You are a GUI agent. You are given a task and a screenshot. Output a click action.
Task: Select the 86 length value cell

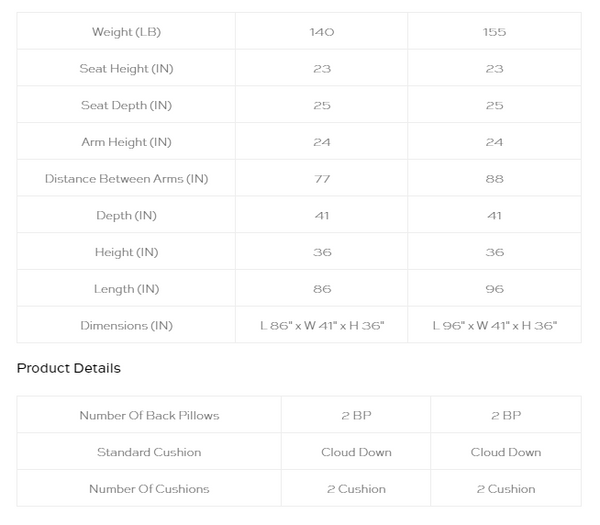(x=322, y=289)
